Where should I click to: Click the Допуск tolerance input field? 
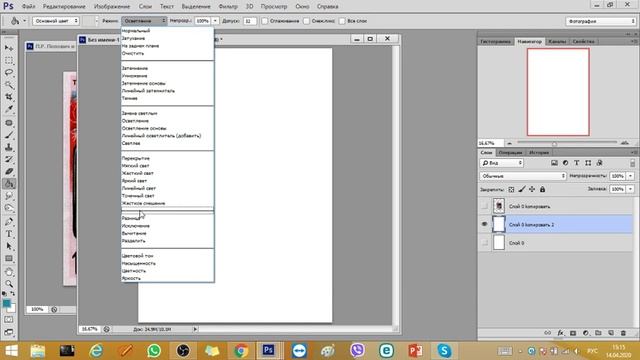[x=249, y=21]
